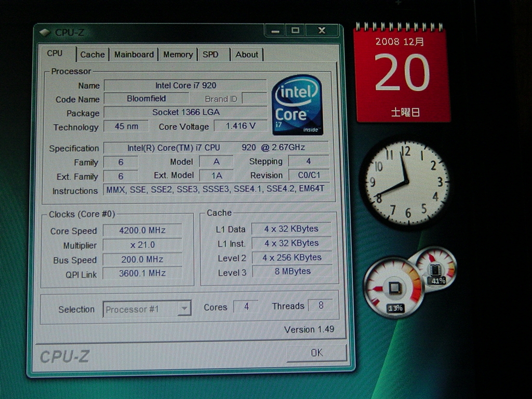Click the CPU-Z diamond icon in title bar

tap(45, 33)
